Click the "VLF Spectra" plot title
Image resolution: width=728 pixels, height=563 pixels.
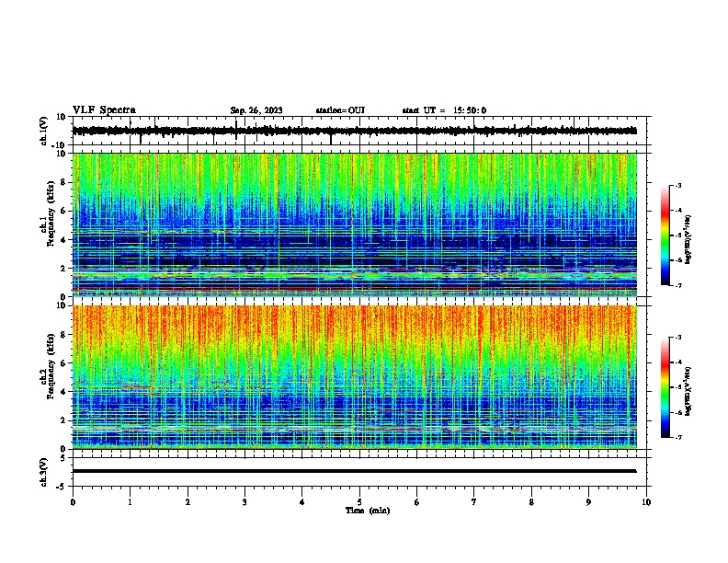104,110
